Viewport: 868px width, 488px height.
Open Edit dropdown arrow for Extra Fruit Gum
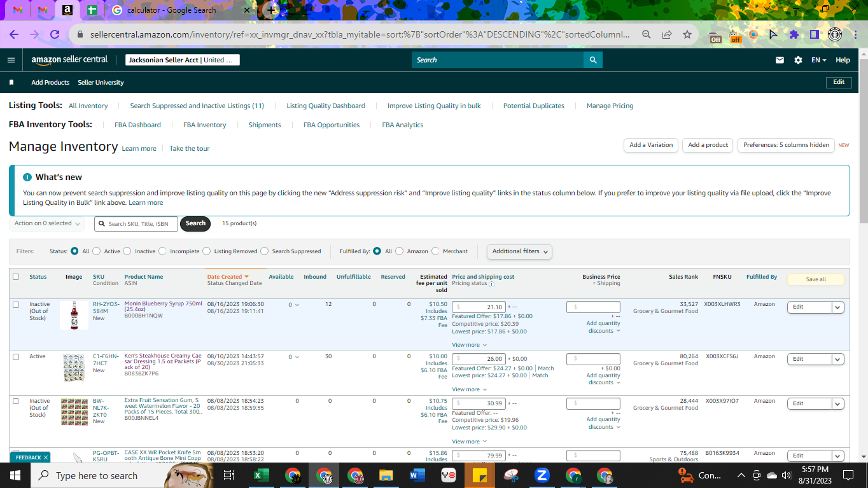tap(838, 403)
